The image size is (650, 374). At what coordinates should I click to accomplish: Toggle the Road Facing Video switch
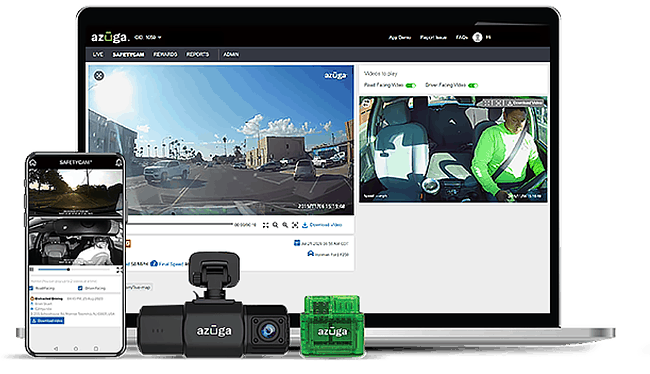click(x=411, y=85)
